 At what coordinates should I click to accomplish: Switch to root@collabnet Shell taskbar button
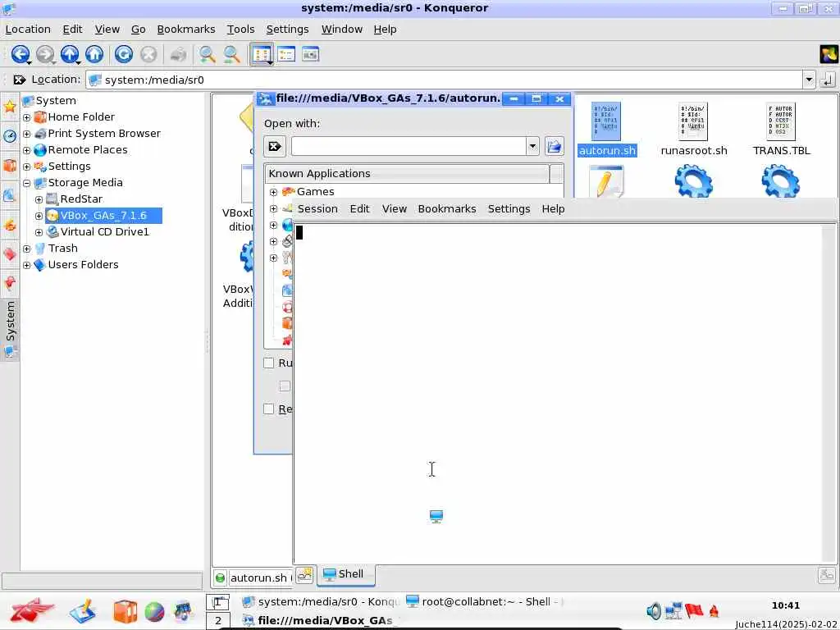point(485,602)
